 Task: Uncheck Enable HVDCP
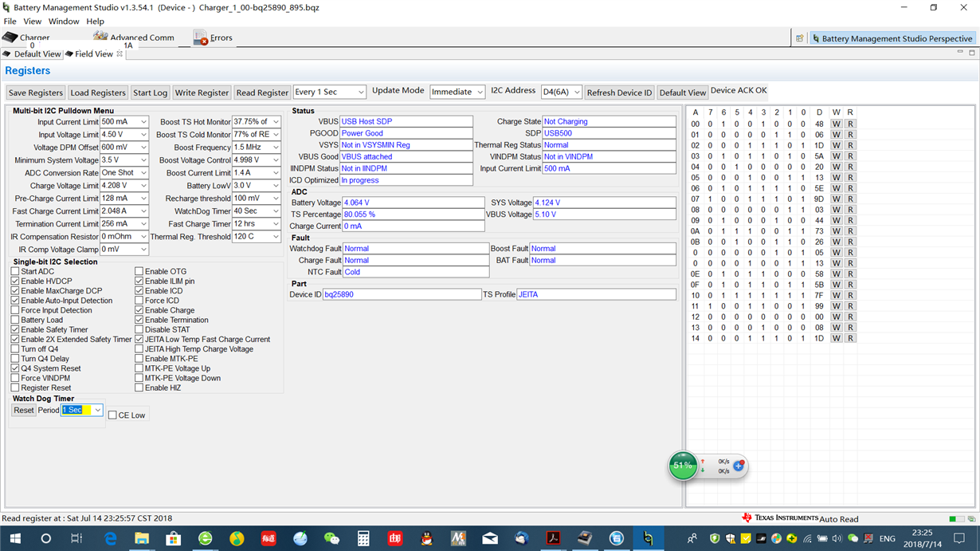tap(15, 281)
